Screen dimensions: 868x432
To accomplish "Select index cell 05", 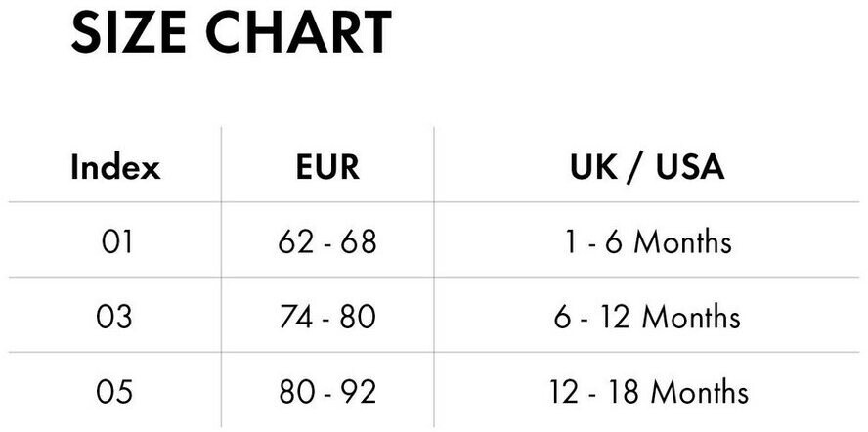I will pyautogui.click(x=115, y=392).
